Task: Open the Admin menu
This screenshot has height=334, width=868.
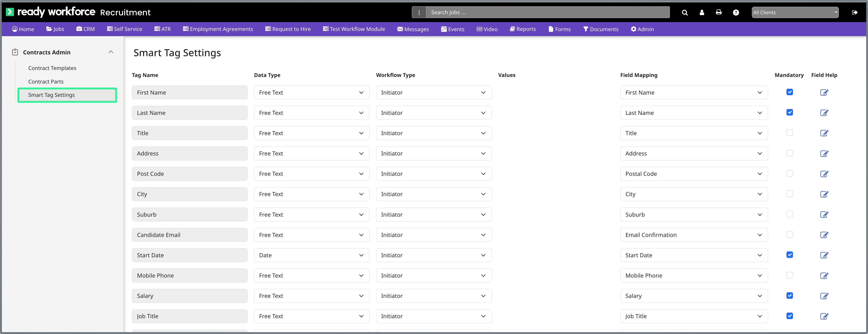Action: (642, 29)
